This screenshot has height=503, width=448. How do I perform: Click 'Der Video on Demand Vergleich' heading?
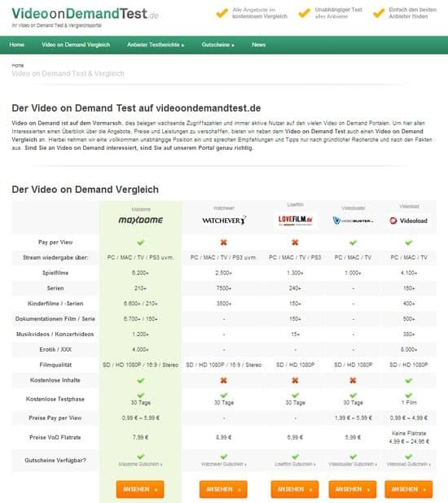coord(85,190)
